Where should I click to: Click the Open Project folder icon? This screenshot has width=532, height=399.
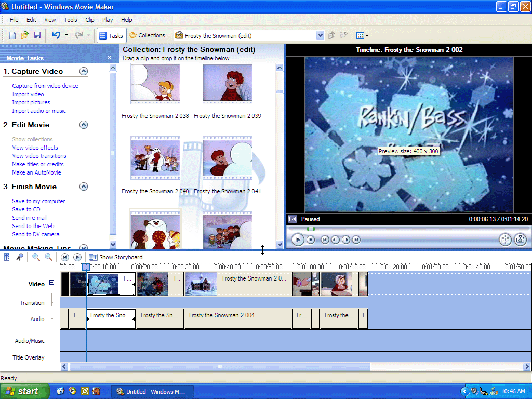pyautogui.click(x=25, y=35)
